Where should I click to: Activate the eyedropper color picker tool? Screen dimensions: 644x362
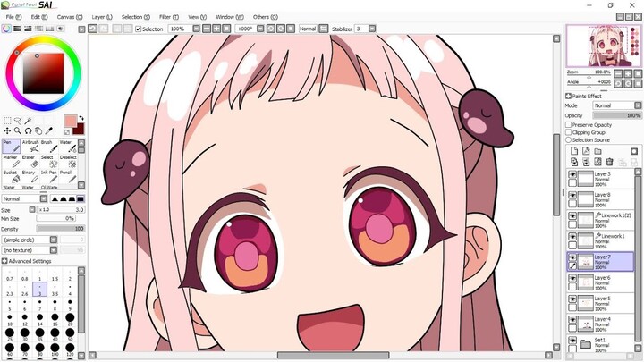(x=48, y=130)
